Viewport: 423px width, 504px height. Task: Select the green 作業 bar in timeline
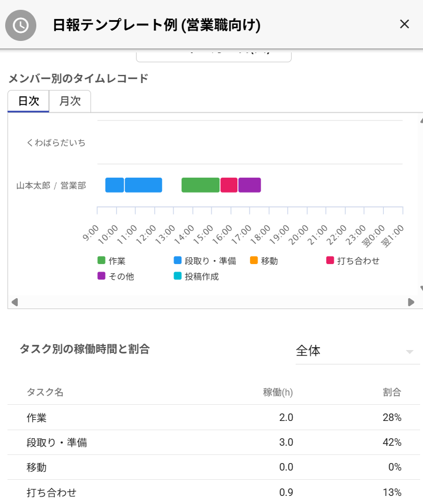pyautogui.click(x=201, y=185)
